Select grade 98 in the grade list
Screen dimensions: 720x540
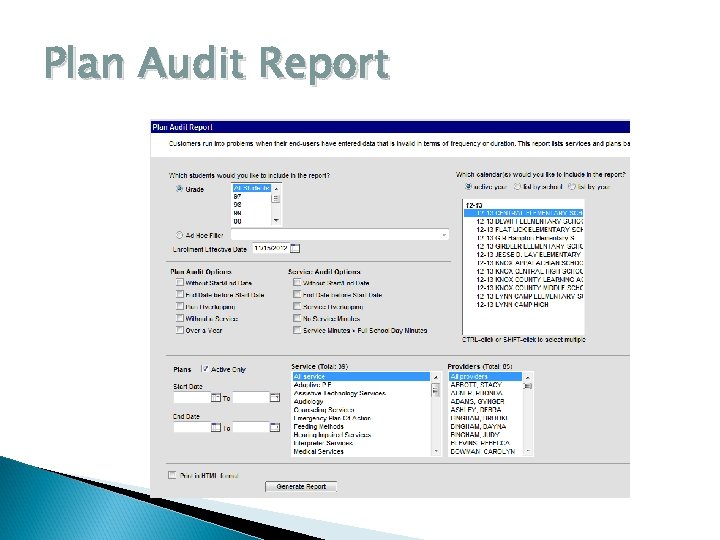tap(252, 205)
